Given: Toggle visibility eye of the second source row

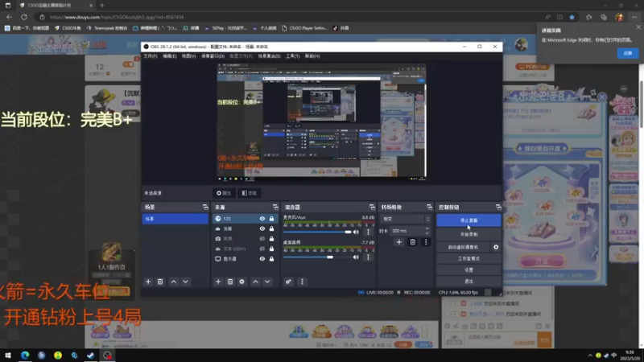Looking at the screenshot, I should [x=262, y=228].
